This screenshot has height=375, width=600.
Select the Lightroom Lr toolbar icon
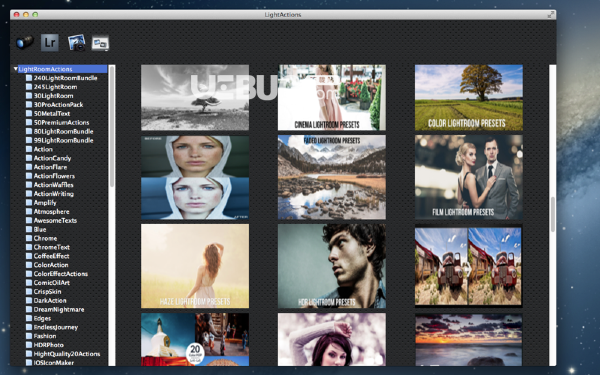pos(50,42)
